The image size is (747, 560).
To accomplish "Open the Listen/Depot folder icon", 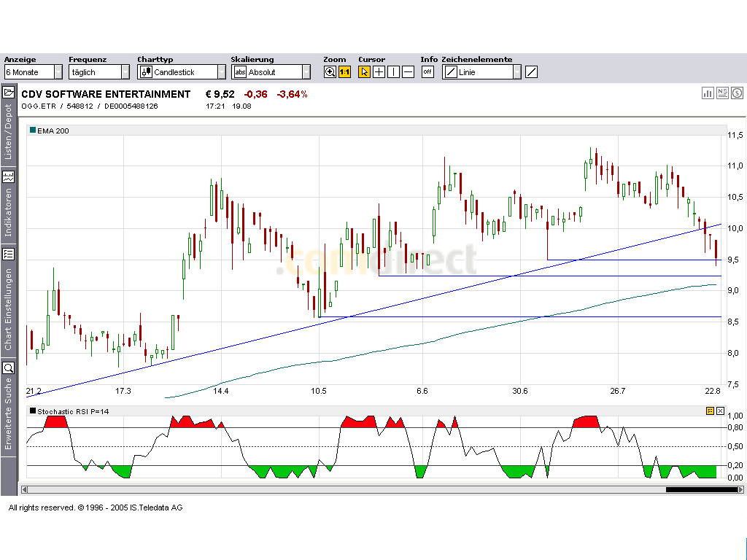I will 9,93.
